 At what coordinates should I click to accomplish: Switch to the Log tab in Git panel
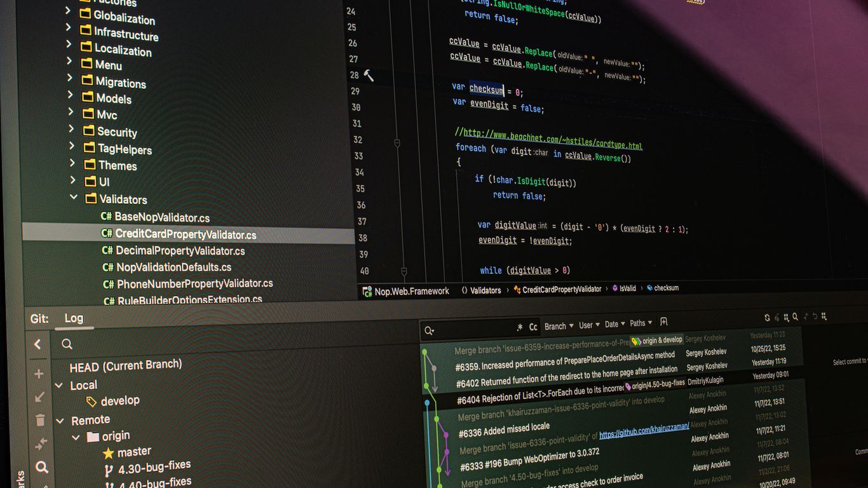[x=74, y=318]
